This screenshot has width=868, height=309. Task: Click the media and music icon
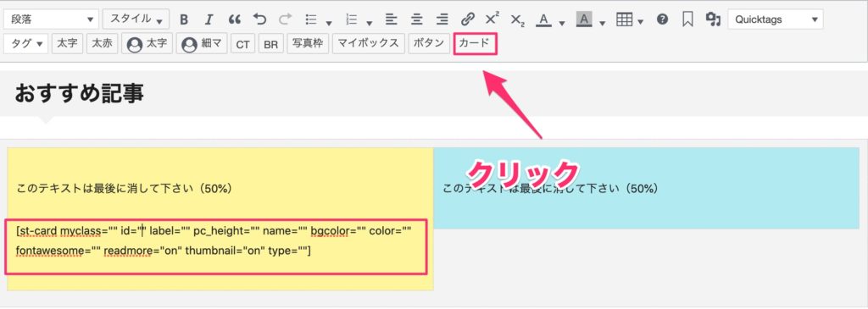click(713, 20)
